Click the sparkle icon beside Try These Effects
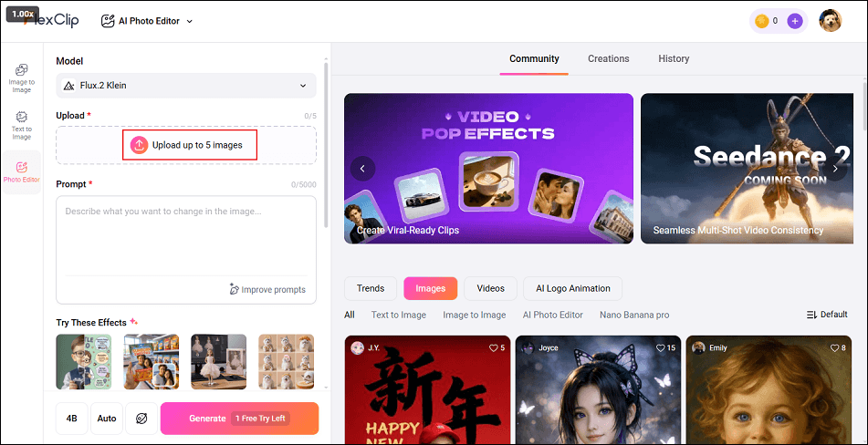868x445 pixels. 133,322
